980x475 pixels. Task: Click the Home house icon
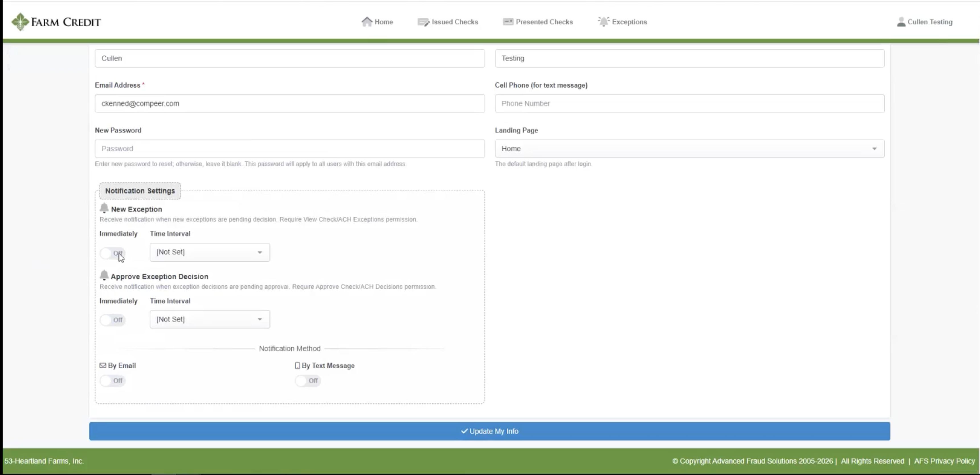tap(366, 22)
